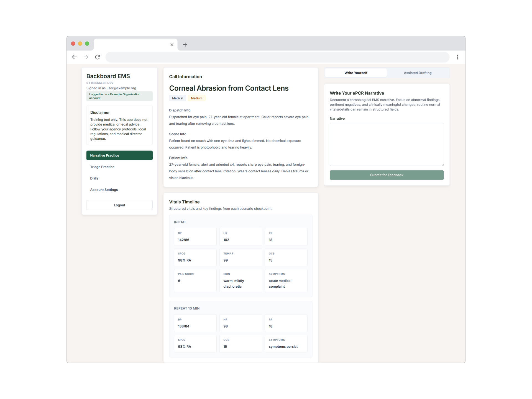
Task: Click the INITIAL checkpoint label
Action: 180,222
